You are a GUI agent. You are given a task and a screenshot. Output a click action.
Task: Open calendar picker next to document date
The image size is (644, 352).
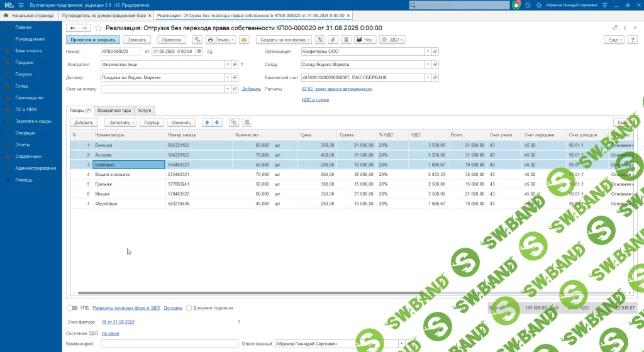(199, 52)
